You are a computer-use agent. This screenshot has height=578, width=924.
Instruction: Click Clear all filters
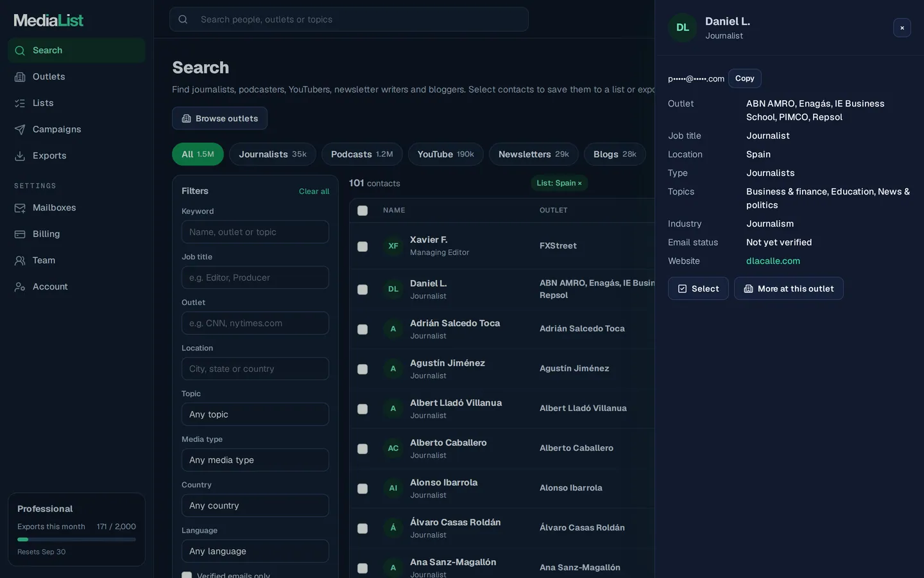tap(314, 191)
